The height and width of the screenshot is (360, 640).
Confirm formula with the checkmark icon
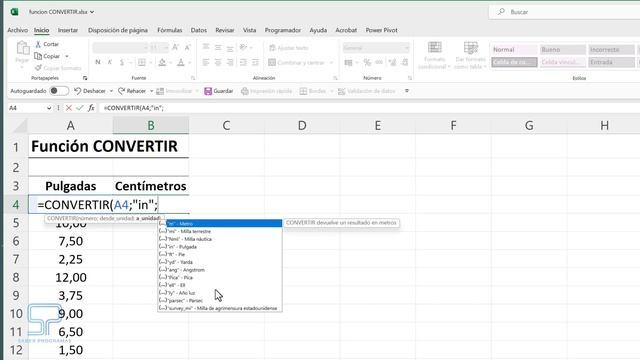click(80, 108)
